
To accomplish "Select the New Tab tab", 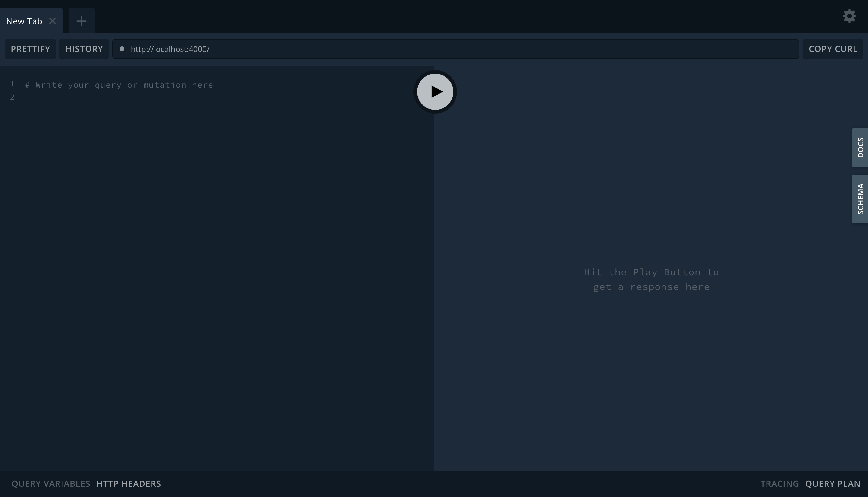I will point(24,21).
